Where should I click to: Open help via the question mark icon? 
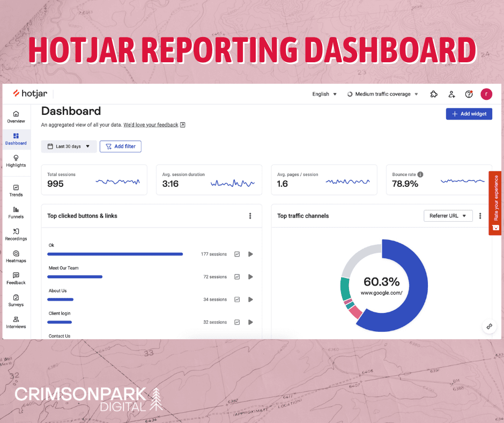pyautogui.click(x=469, y=94)
